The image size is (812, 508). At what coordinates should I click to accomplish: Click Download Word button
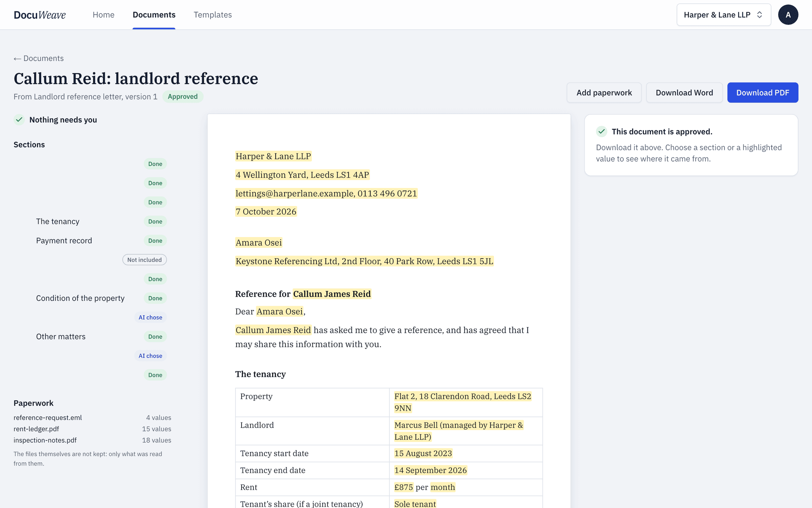pyautogui.click(x=684, y=92)
